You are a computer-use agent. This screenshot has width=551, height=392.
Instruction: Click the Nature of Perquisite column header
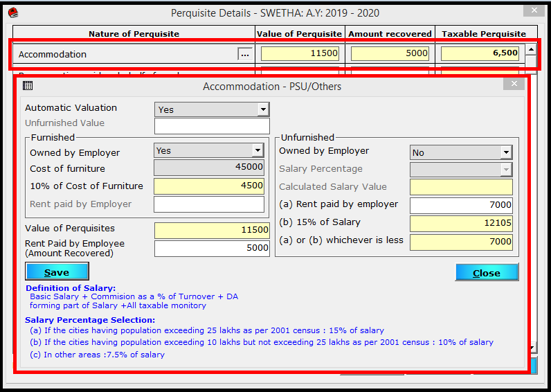click(x=134, y=34)
